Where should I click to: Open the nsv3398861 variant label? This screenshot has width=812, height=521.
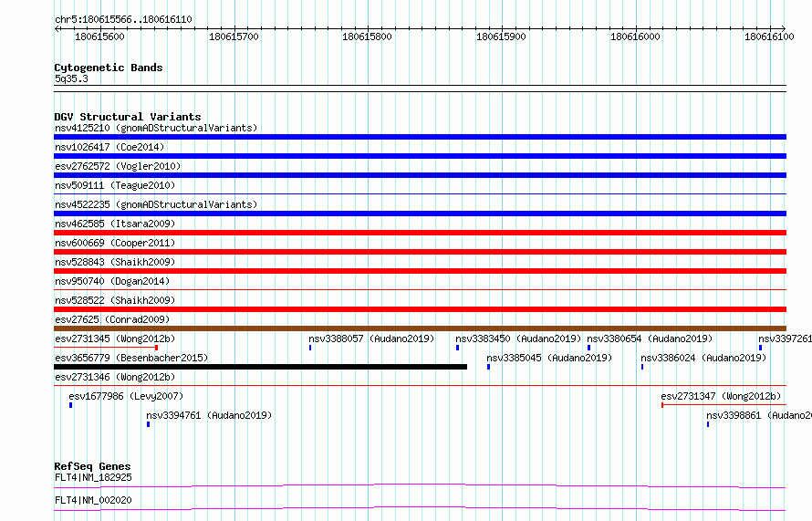coord(759,415)
